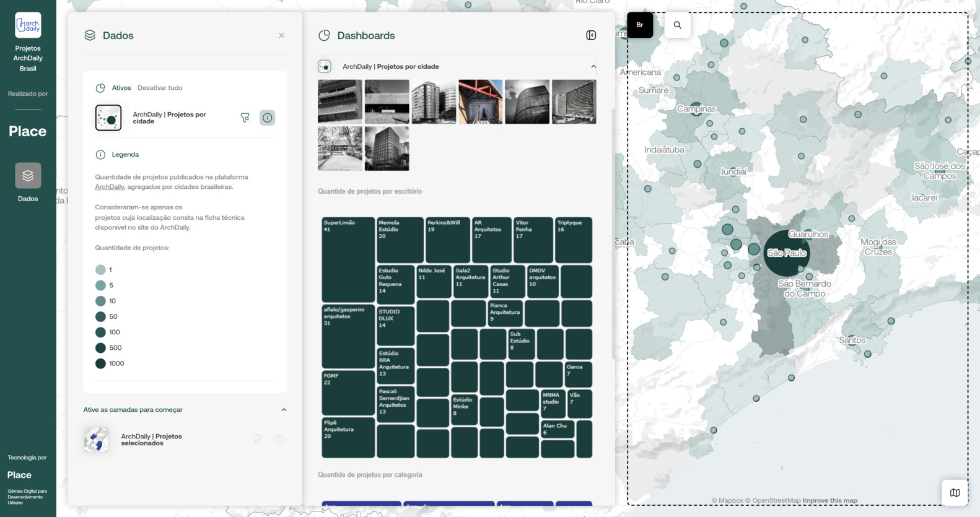
Task: Select the SuperLimão treemap tile
Action: click(348, 259)
